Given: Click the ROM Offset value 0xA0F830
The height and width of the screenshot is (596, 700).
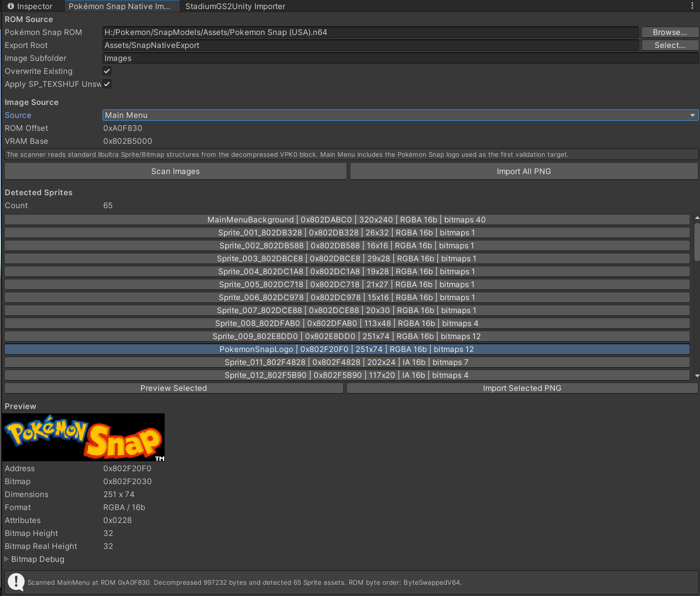Looking at the screenshot, I should coord(123,128).
